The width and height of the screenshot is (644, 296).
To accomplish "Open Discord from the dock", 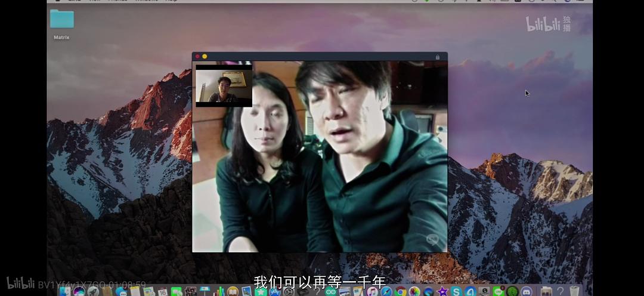I will (526, 291).
